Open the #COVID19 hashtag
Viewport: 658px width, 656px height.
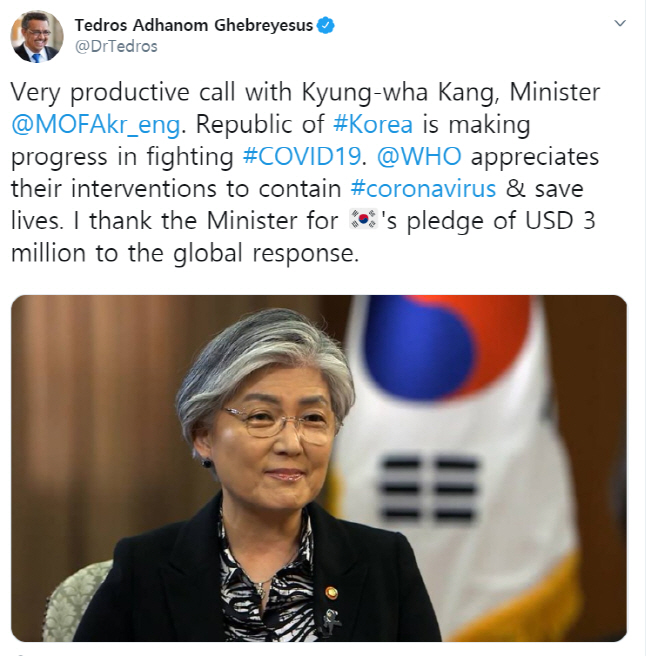click(302, 157)
